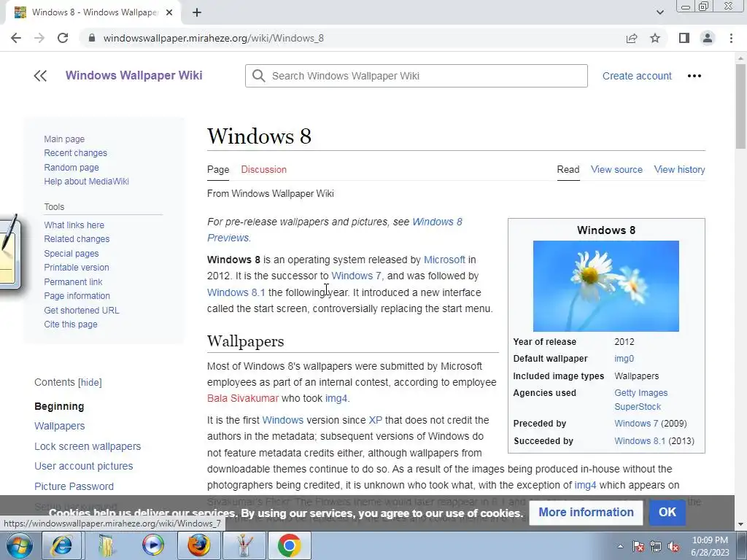Click the muted volume tray icon
Viewport: 747px width, 560px height.
(x=673, y=546)
